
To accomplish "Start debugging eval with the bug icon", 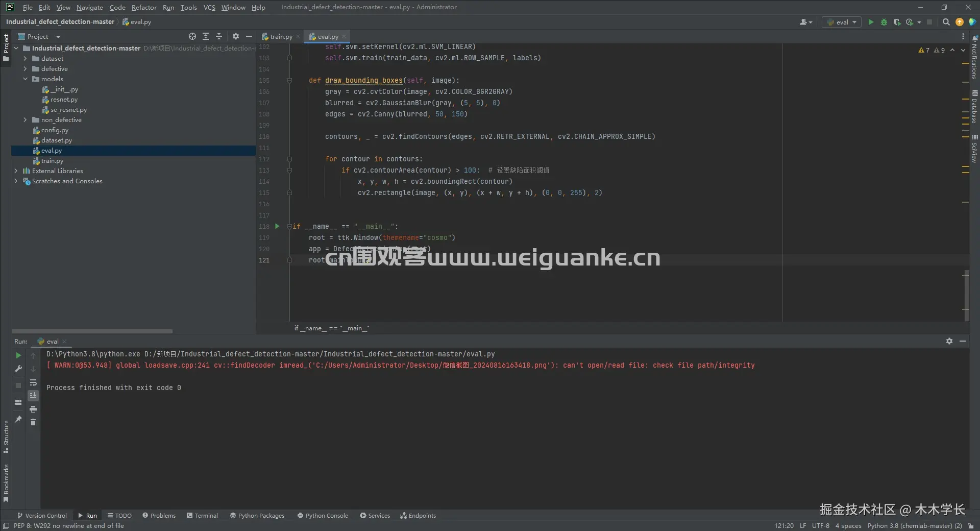I will coord(884,22).
